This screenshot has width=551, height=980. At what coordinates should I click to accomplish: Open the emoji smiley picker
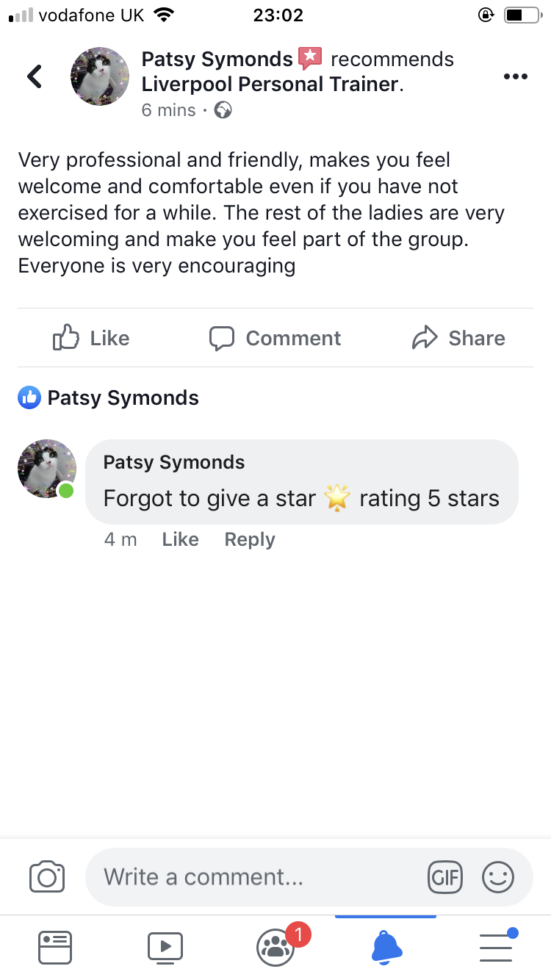[497, 876]
